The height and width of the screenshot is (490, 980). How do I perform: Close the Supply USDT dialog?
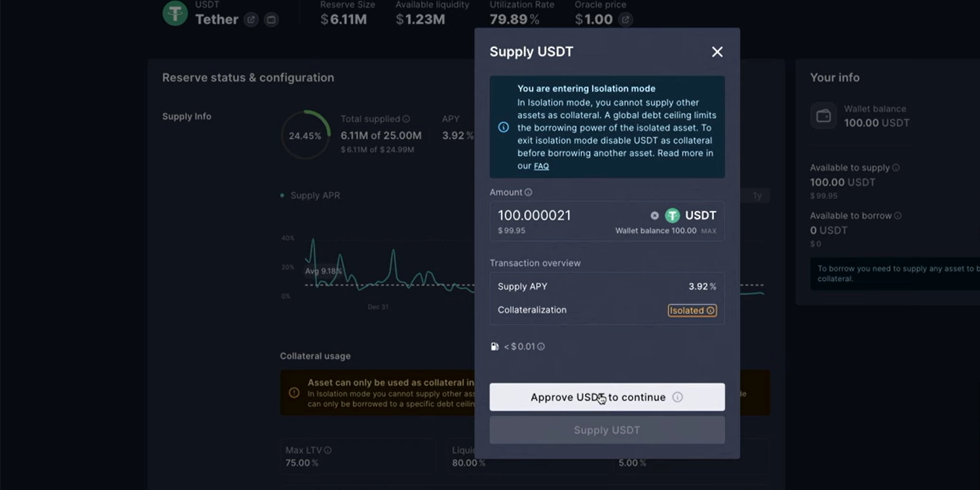pyautogui.click(x=717, y=52)
